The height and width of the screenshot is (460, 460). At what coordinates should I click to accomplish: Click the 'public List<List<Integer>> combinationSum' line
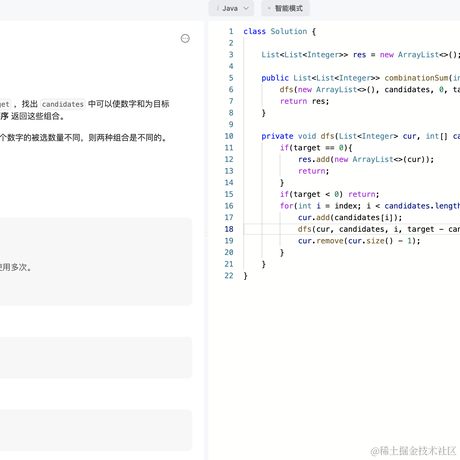pos(361,78)
